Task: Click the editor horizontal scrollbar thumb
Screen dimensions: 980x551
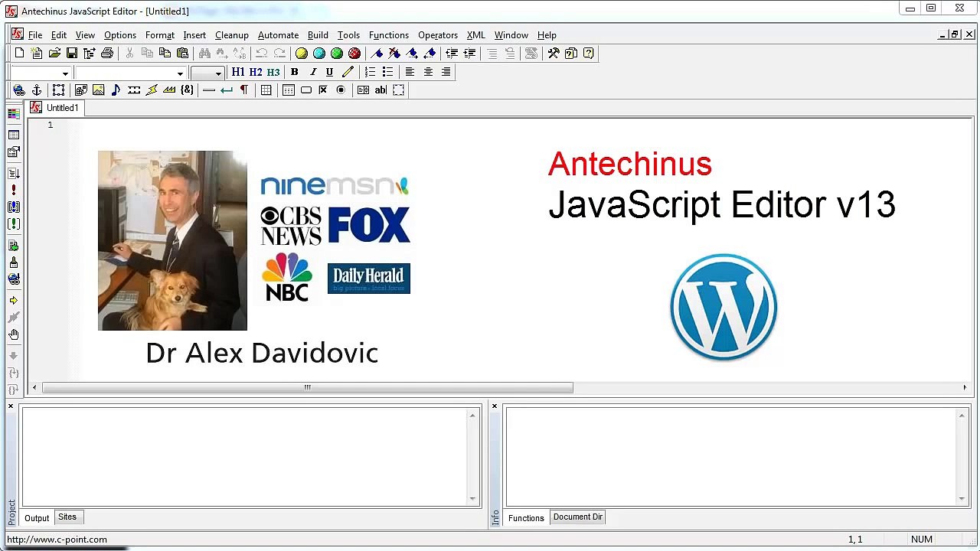Action: coord(307,388)
